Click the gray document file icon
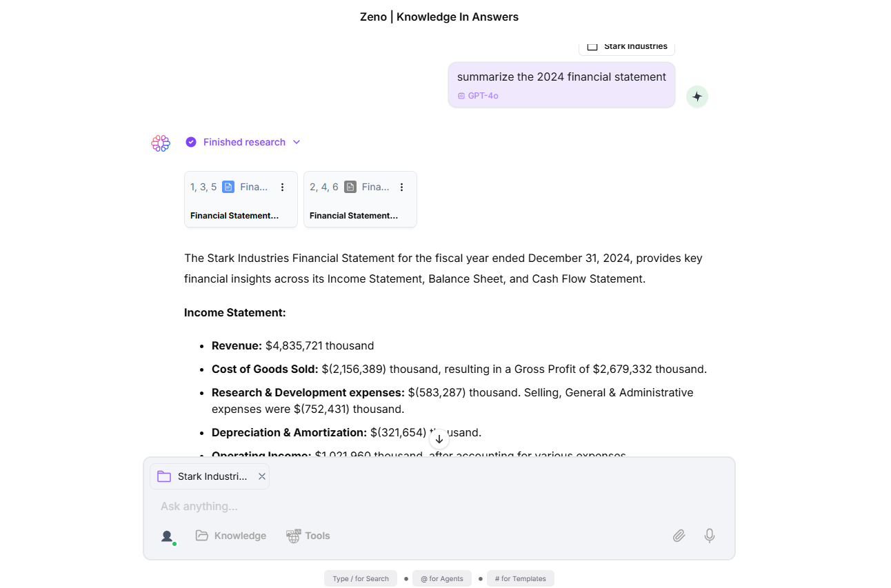891x588 pixels. tap(350, 187)
